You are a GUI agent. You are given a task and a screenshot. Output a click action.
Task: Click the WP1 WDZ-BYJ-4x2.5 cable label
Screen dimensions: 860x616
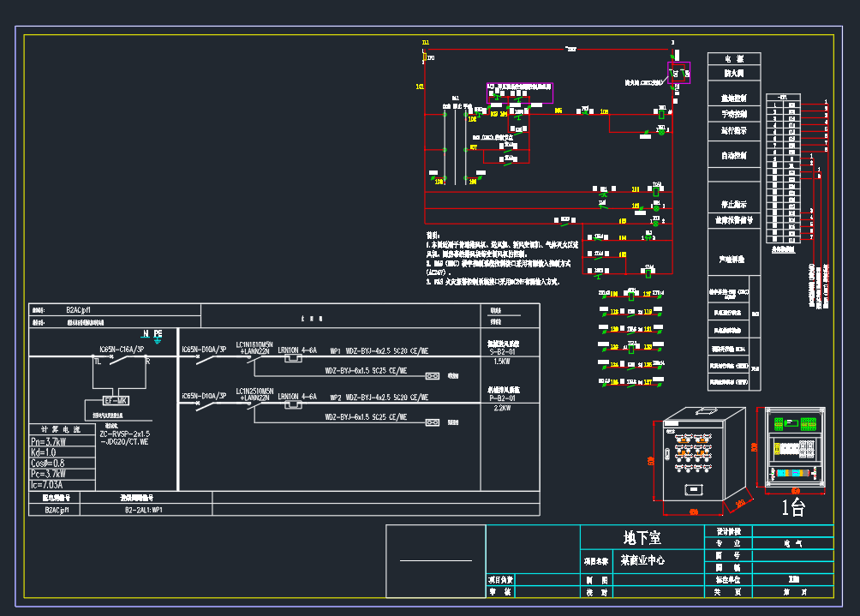(x=379, y=351)
